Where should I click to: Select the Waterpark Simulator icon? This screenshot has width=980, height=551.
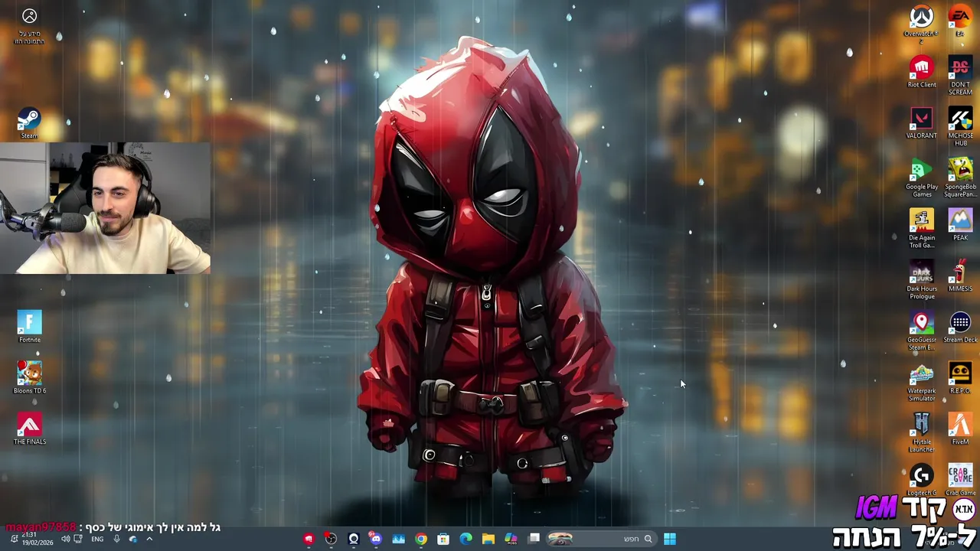(x=922, y=382)
